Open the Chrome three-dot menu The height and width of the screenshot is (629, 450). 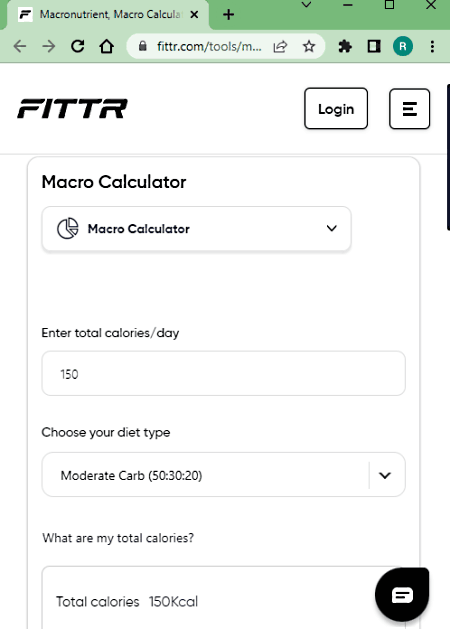(432, 47)
